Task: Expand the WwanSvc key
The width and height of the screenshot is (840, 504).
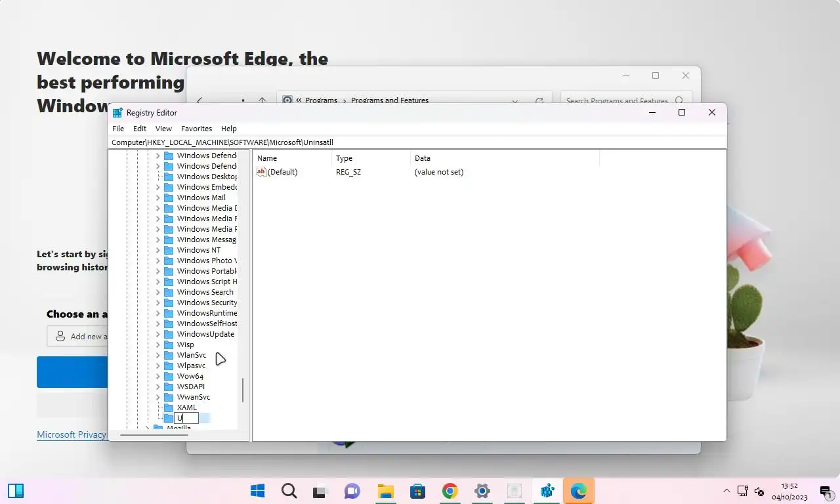Action: click(157, 397)
